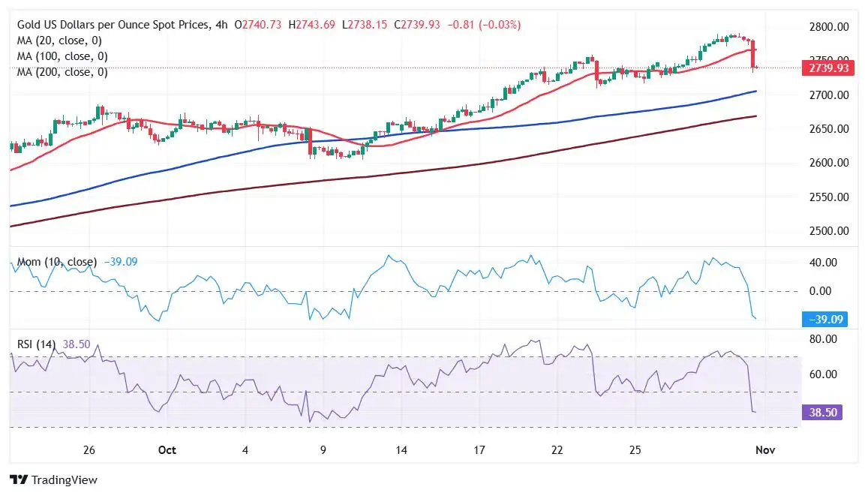The height and width of the screenshot is (496, 868).
Task: Click the 80.00 RSI axis label
Action: [x=823, y=339]
